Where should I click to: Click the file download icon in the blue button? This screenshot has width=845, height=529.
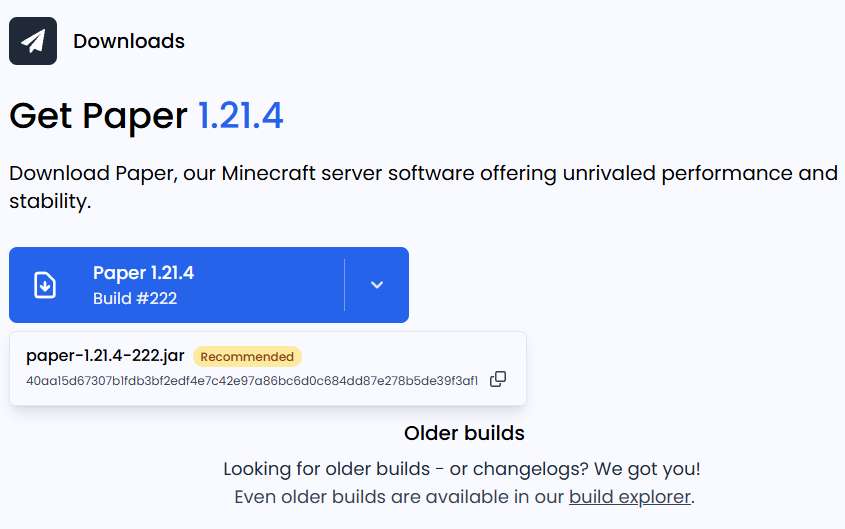click(45, 285)
